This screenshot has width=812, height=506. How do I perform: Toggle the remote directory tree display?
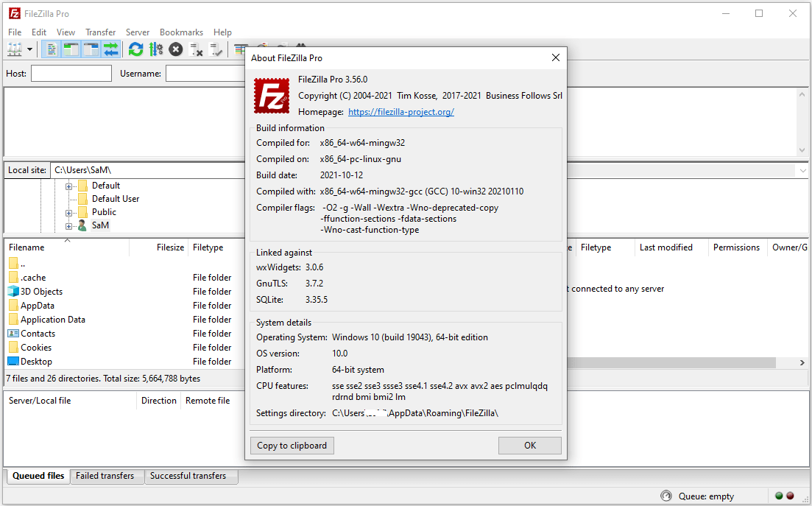click(x=91, y=50)
